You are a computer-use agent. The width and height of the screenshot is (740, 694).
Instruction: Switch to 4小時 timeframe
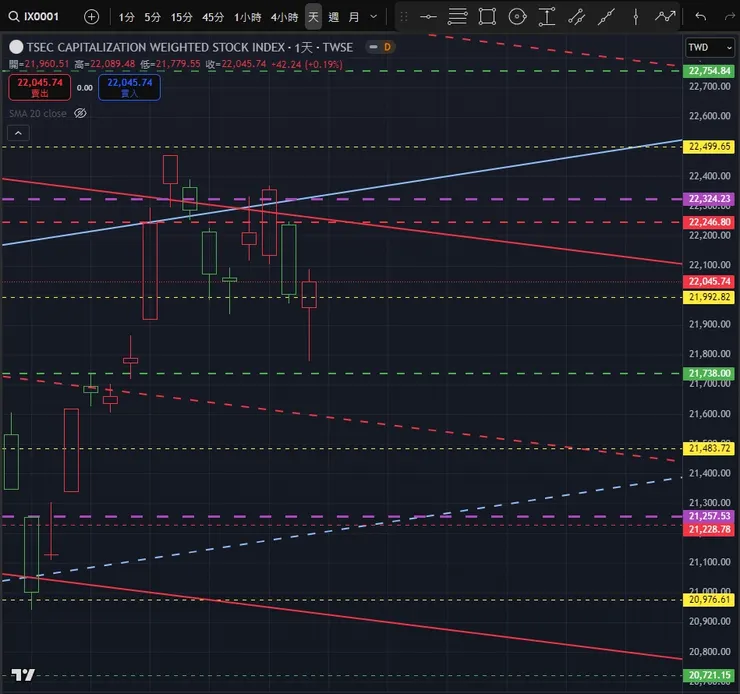(284, 17)
